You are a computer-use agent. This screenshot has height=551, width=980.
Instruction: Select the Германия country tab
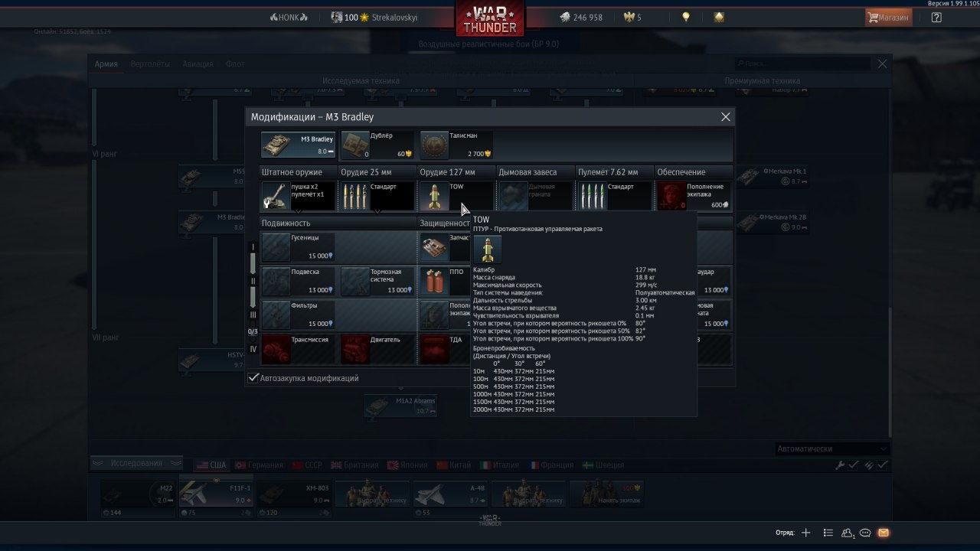[259, 465]
